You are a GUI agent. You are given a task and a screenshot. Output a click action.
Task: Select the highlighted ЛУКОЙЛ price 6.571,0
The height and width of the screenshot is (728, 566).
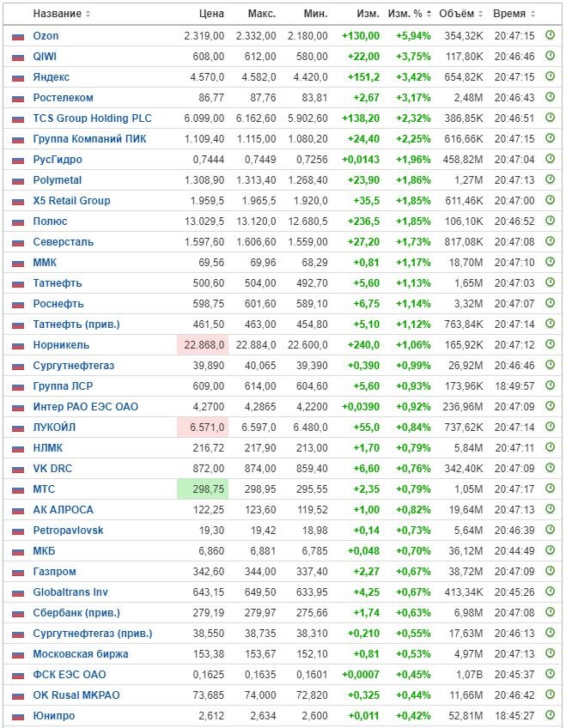203,428
